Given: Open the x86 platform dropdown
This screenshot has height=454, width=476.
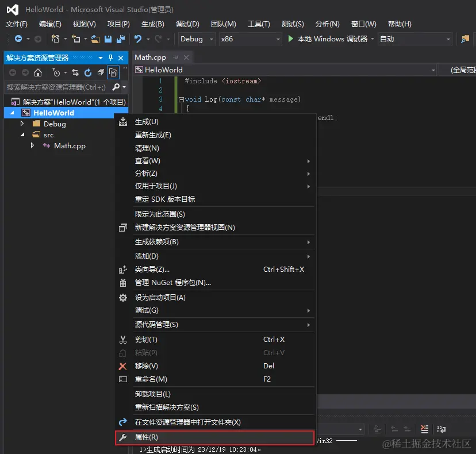Looking at the screenshot, I should click(x=250, y=39).
